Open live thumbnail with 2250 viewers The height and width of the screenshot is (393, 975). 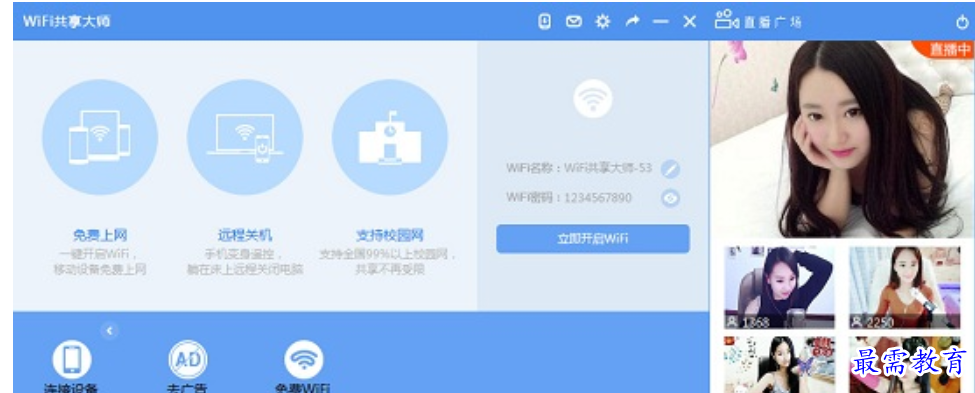click(x=904, y=288)
